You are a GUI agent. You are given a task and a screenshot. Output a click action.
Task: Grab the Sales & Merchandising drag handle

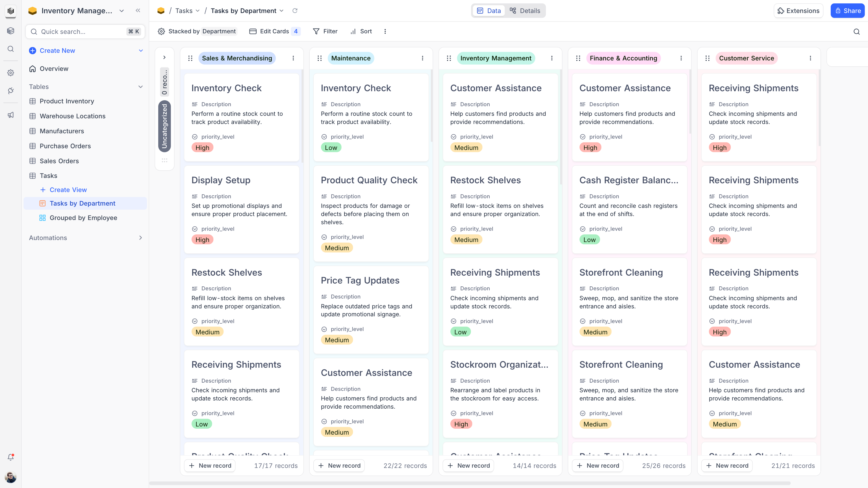coord(190,58)
